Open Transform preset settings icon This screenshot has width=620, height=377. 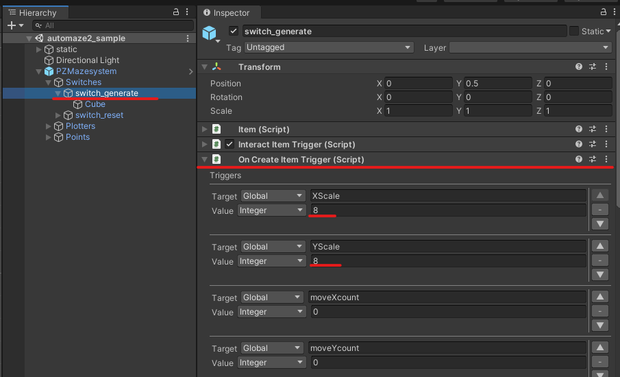592,67
